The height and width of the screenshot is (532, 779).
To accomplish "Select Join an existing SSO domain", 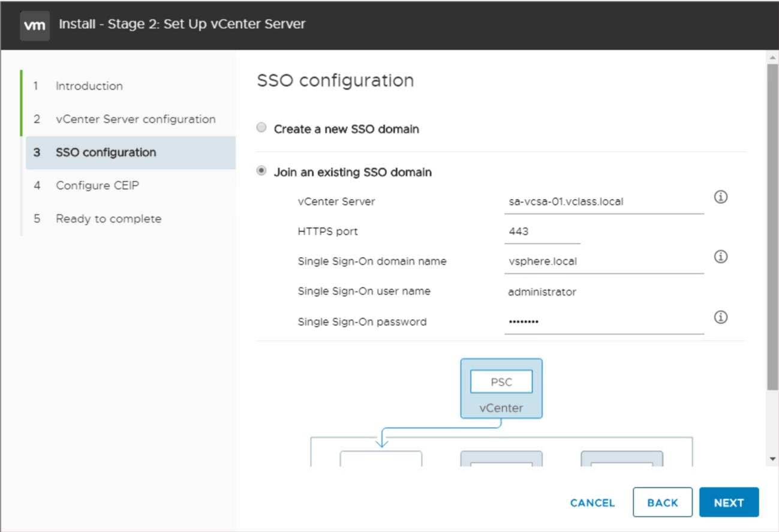I will 261,172.
